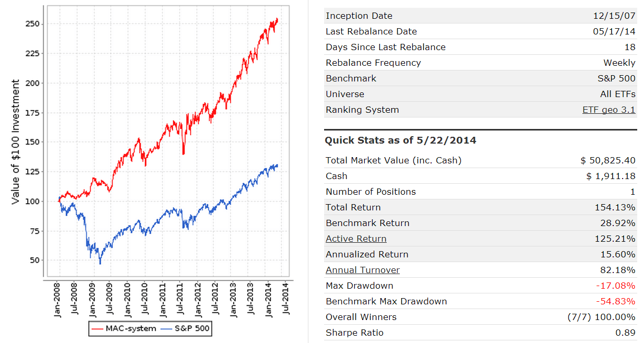Image resolution: width=644 pixels, height=343 pixels.
Task: Open the Annual Turnover definition link
Action: click(x=363, y=270)
